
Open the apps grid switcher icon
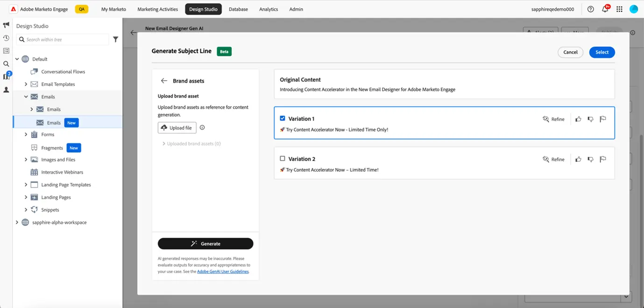click(x=619, y=9)
